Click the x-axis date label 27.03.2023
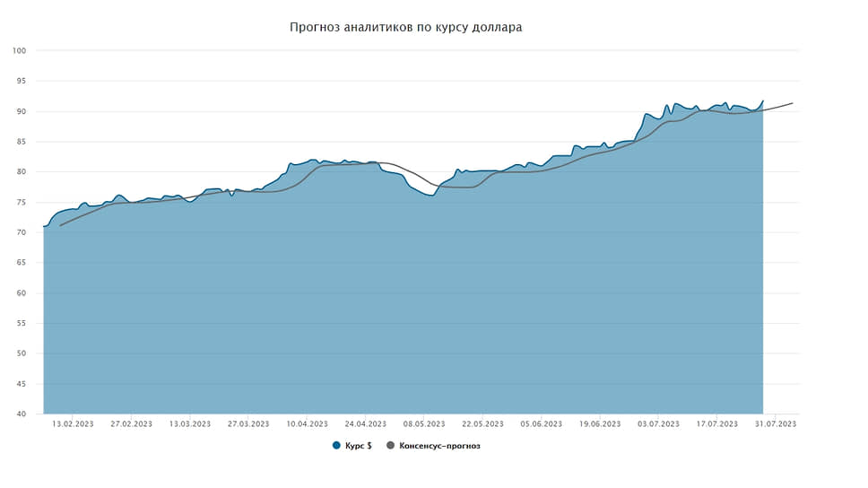868x488 pixels. click(248, 423)
